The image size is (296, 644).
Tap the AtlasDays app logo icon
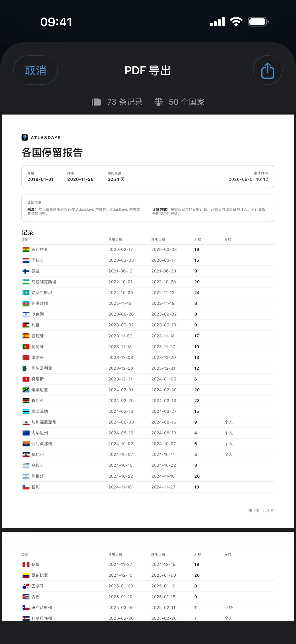(x=25, y=137)
